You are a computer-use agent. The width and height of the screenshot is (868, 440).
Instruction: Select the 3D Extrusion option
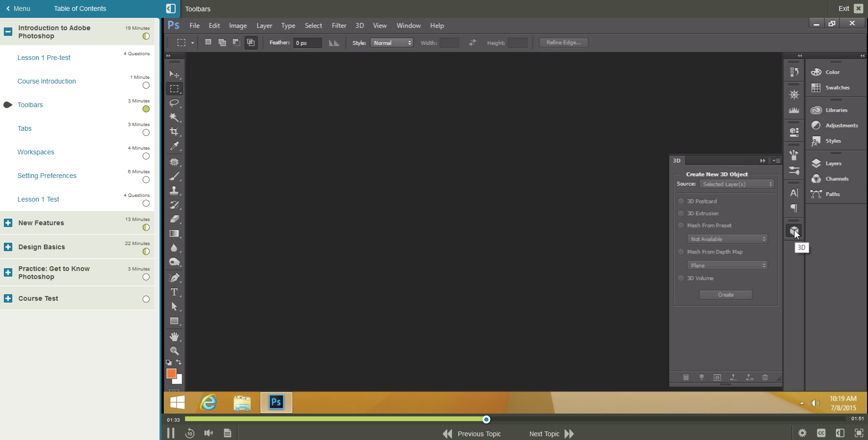pyautogui.click(x=681, y=213)
